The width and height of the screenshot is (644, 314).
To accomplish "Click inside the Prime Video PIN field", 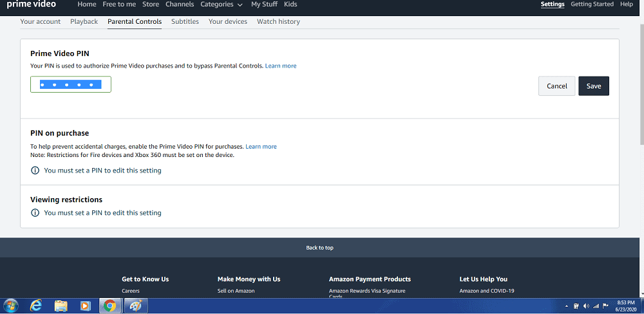I will coord(71,84).
